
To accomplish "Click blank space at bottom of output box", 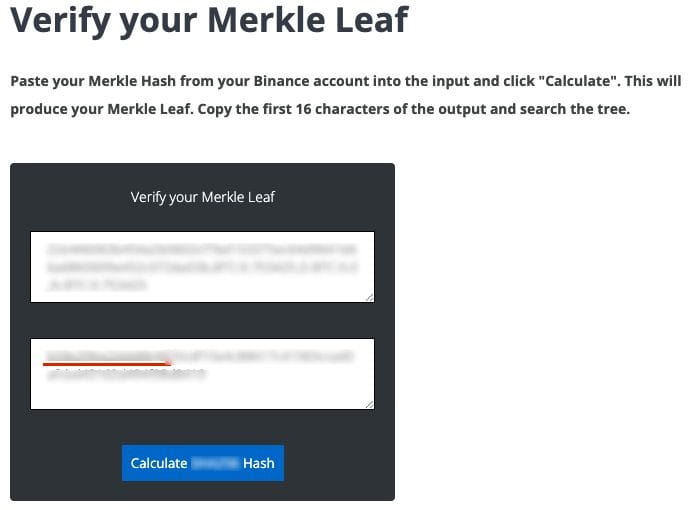I will tap(202, 396).
